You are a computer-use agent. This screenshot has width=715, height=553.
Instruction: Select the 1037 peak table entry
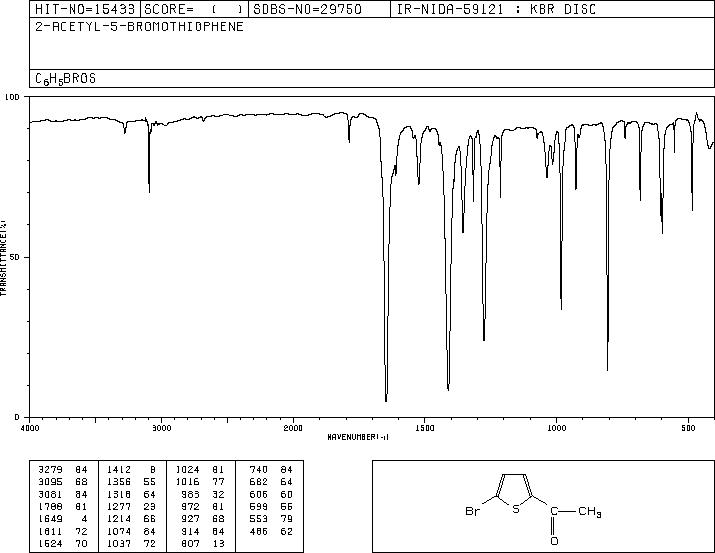[x=131, y=544]
